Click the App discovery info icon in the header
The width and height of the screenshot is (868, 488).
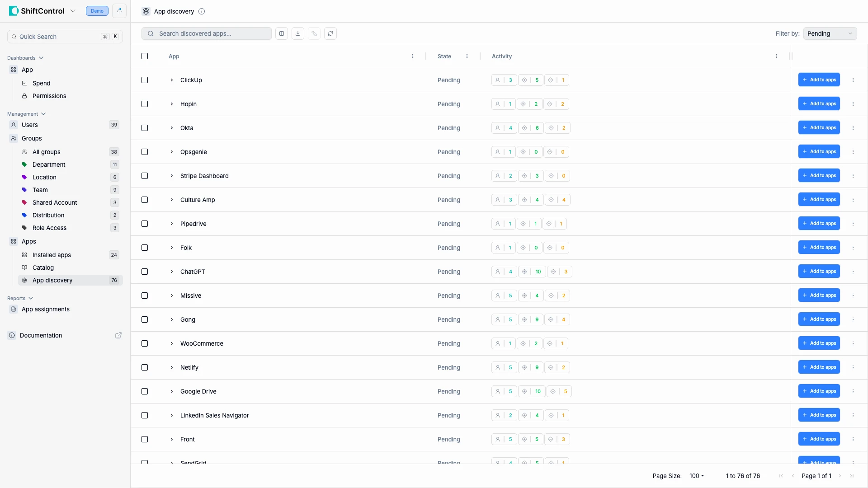click(x=202, y=11)
